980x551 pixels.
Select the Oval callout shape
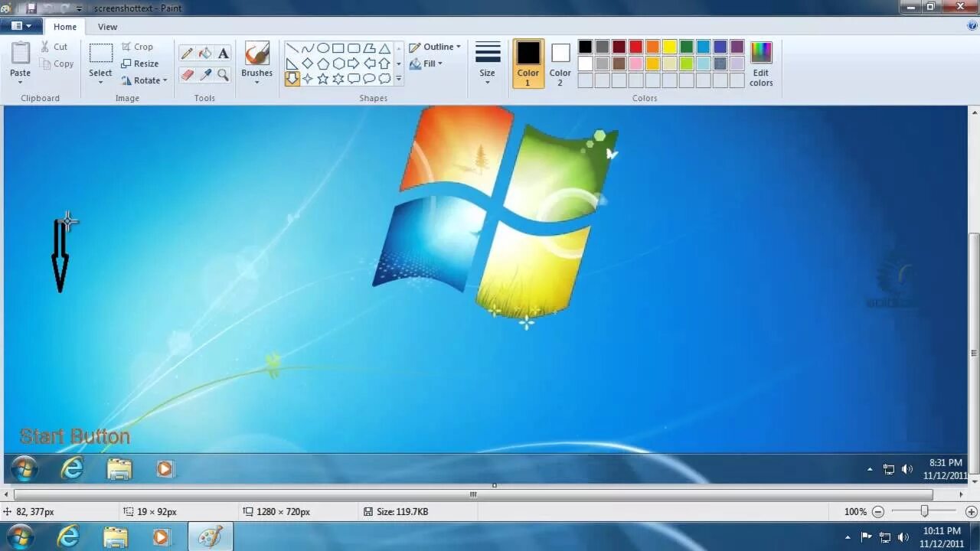369,79
